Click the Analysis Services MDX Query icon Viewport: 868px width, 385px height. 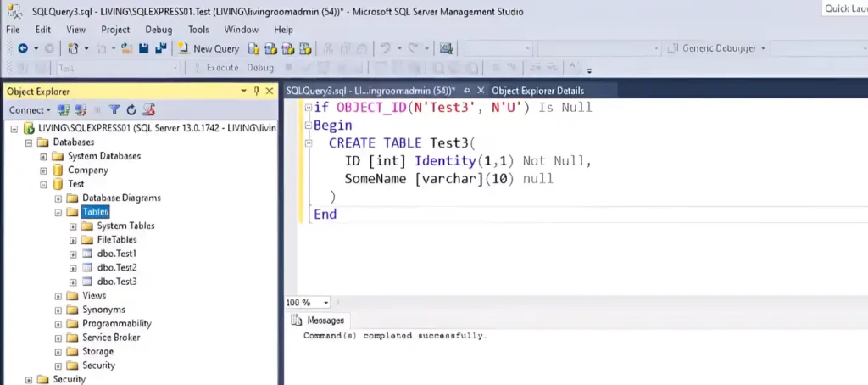coord(271,48)
